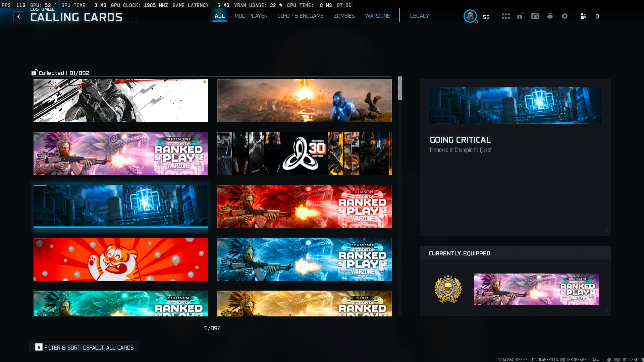Click the equipped gold skull emblem

[x=448, y=289]
